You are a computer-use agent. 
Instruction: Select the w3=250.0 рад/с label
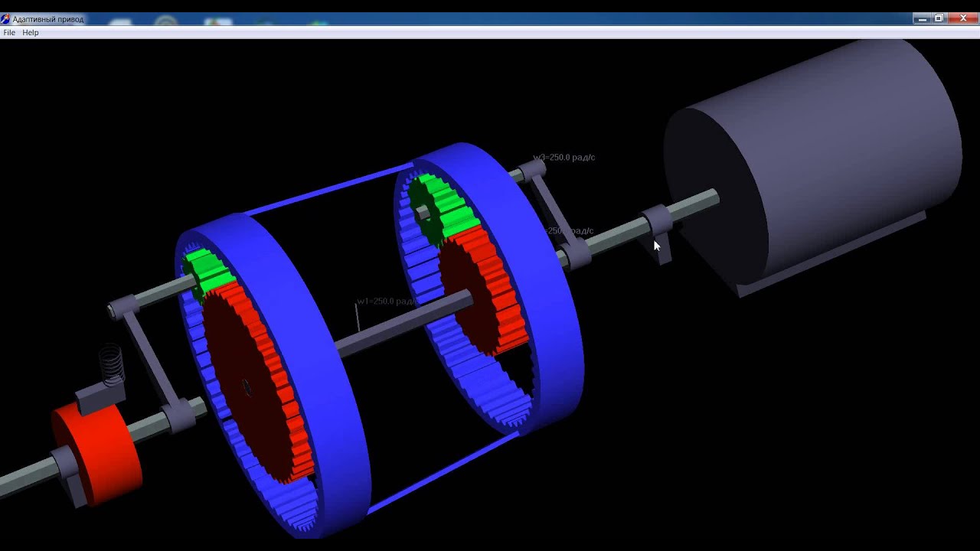pyautogui.click(x=563, y=158)
